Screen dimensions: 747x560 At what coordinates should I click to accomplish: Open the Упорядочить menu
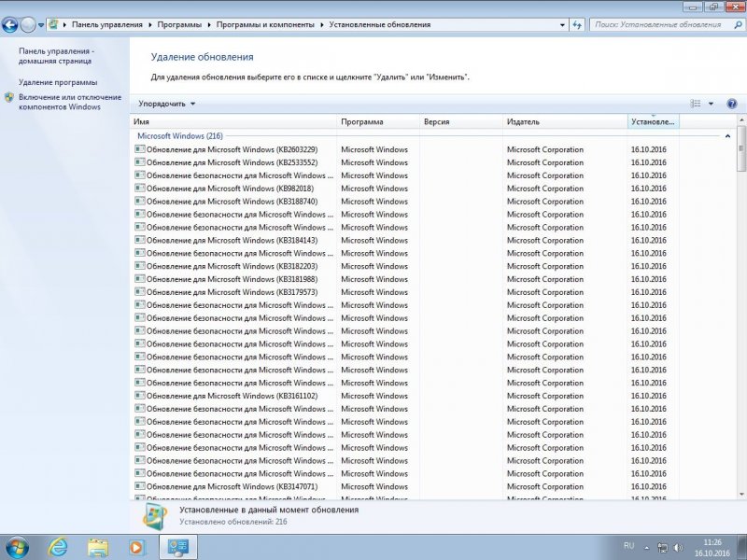(x=167, y=104)
